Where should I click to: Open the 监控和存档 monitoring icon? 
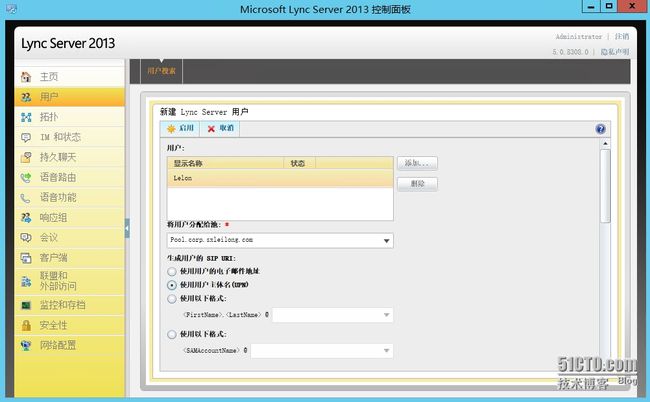[x=26, y=305]
